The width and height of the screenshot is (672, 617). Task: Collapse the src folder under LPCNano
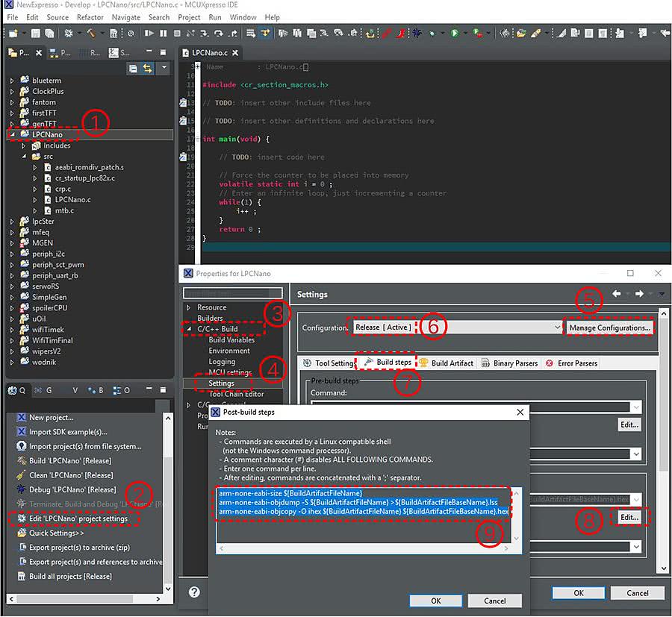coord(23,157)
